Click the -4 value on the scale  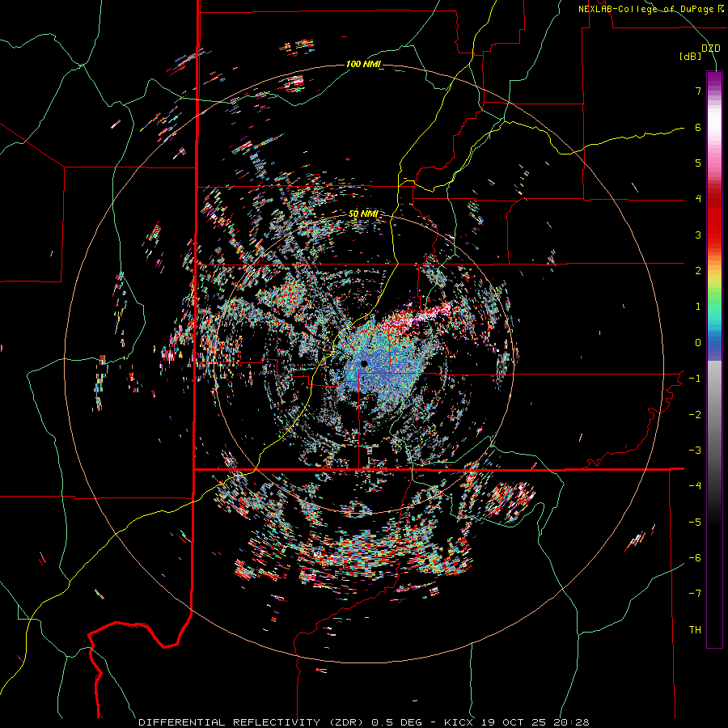695,486
